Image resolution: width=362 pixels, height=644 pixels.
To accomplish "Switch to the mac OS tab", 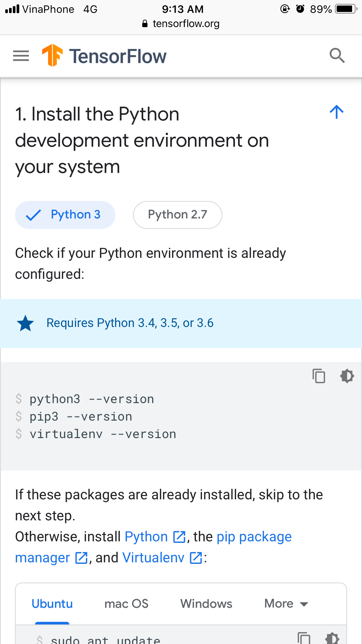I will click(x=126, y=603).
